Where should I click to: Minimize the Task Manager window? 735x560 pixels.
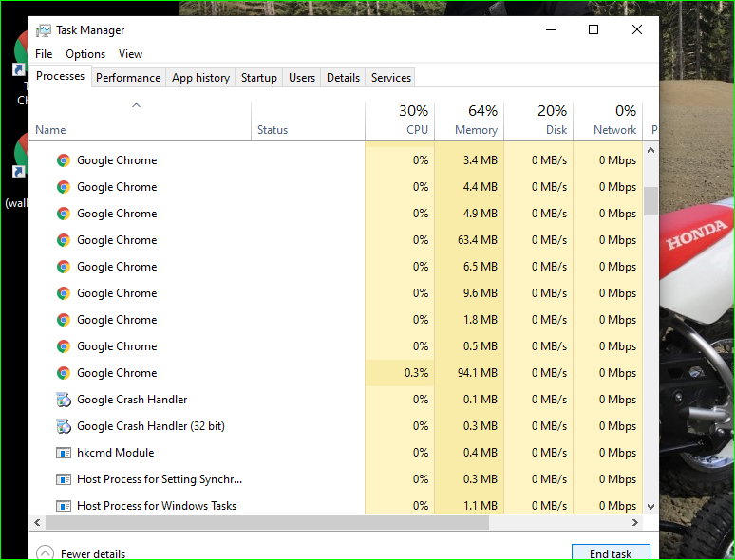tap(551, 29)
